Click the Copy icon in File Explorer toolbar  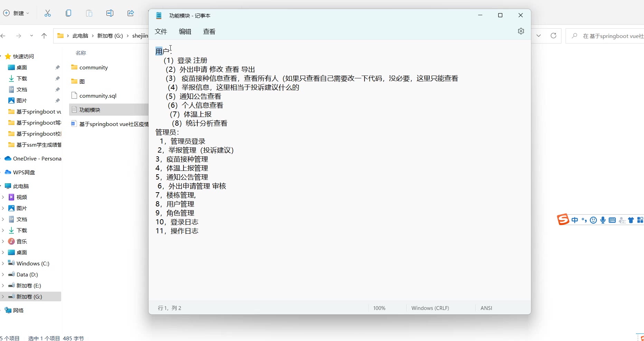tap(68, 13)
